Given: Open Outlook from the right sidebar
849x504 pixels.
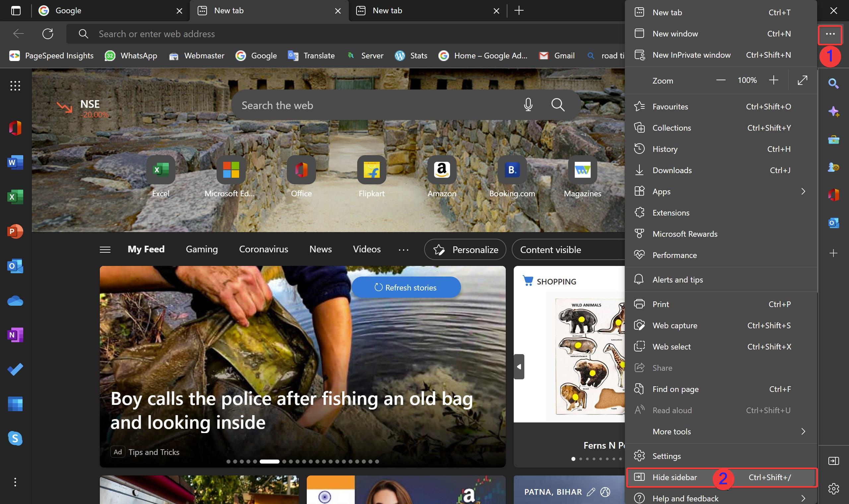Looking at the screenshot, I should coord(833,223).
